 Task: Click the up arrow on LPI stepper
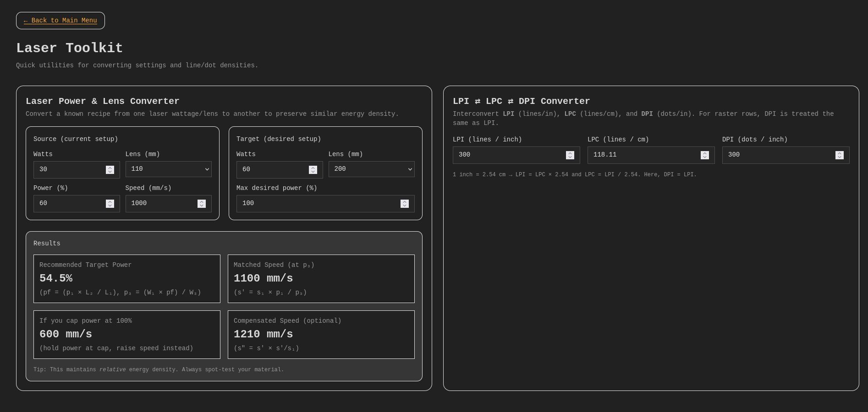click(570, 153)
